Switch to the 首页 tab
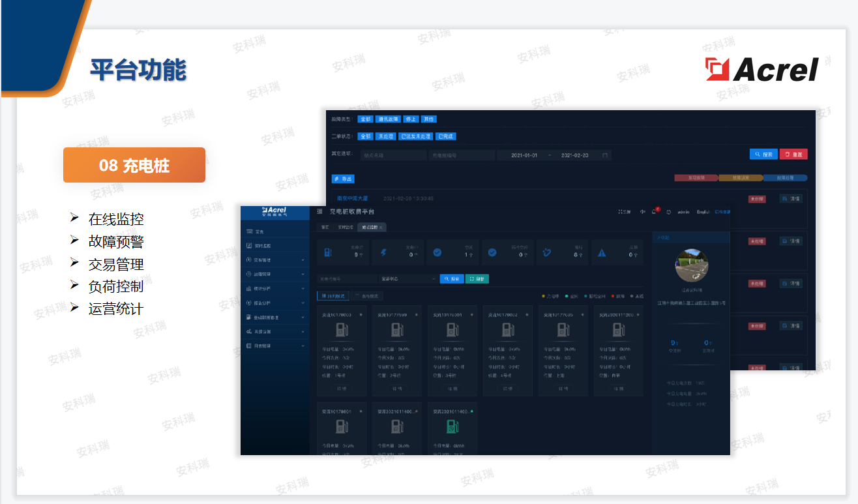The image size is (858, 504). coord(325,227)
